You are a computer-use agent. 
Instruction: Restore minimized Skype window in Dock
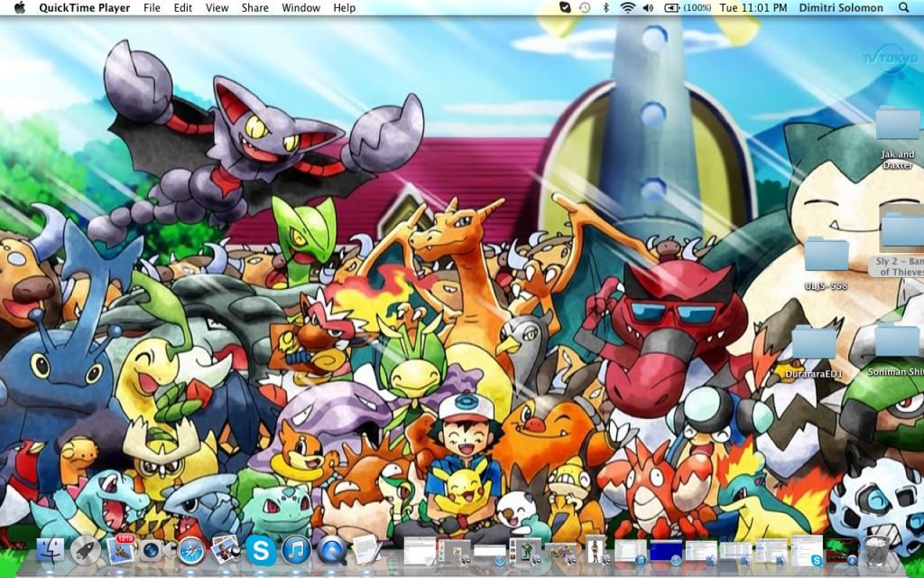tap(808, 550)
